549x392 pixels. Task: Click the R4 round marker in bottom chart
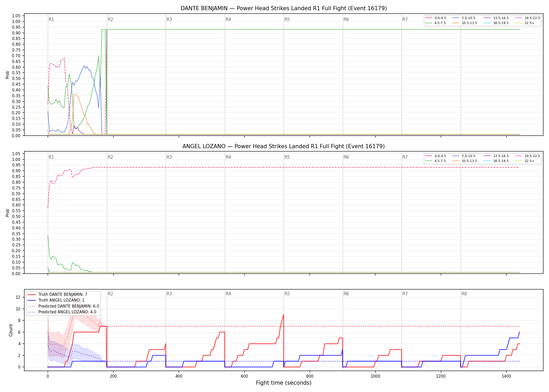click(228, 294)
